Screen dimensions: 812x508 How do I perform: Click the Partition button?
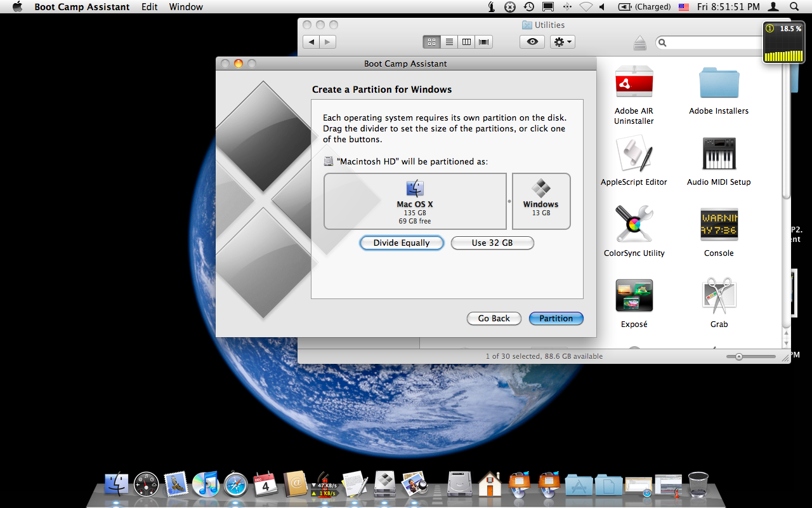556,318
